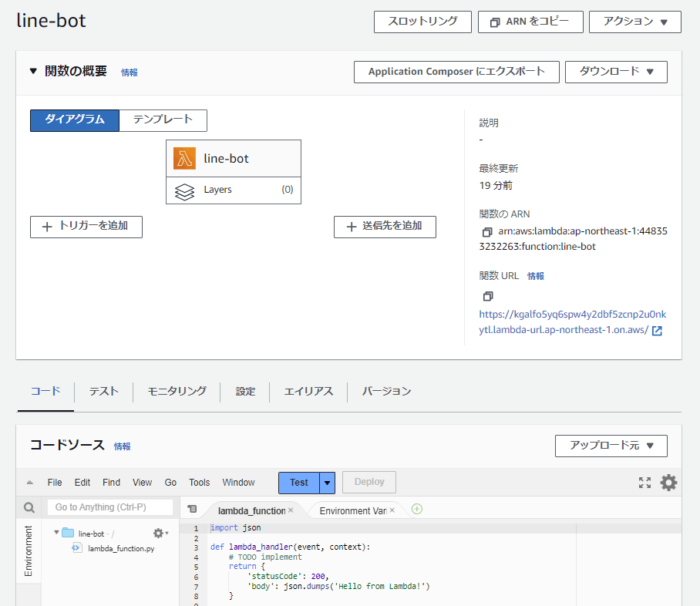Copy icon in ARN をコピー button
The image size is (700, 606).
495,22
